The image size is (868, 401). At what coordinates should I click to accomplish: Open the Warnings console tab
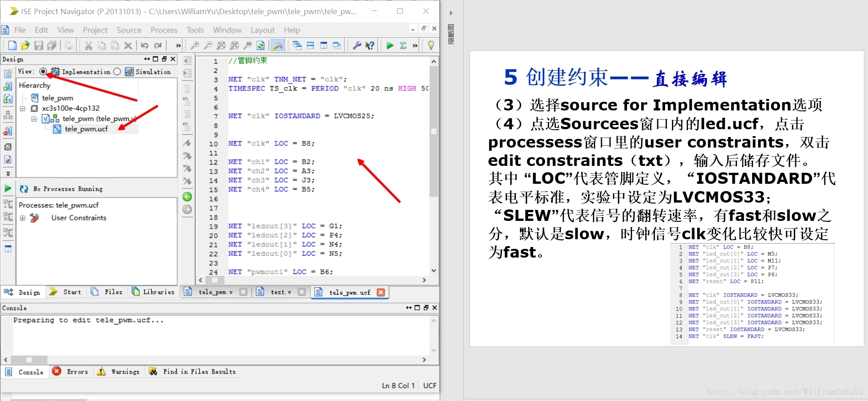(x=119, y=372)
